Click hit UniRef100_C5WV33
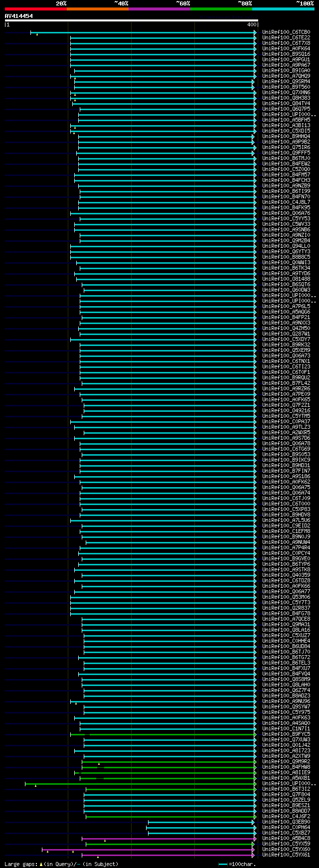Image resolution: width=319 pixels, height=868 pixels. click(x=286, y=224)
